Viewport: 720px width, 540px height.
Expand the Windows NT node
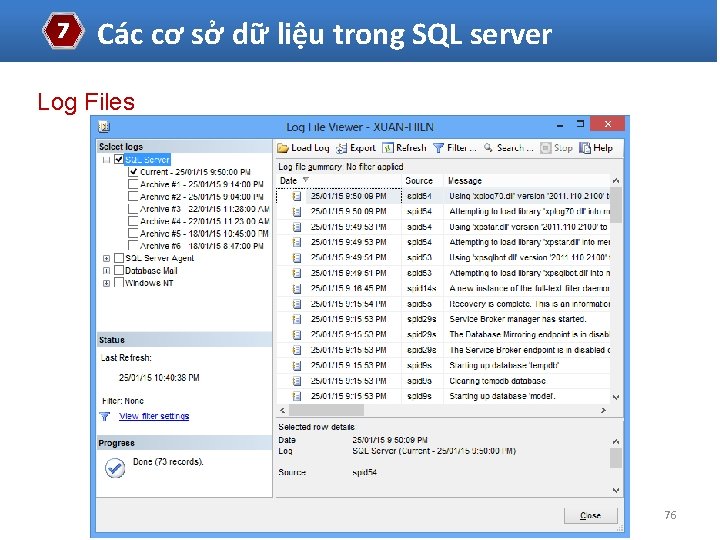[x=106, y=283]
